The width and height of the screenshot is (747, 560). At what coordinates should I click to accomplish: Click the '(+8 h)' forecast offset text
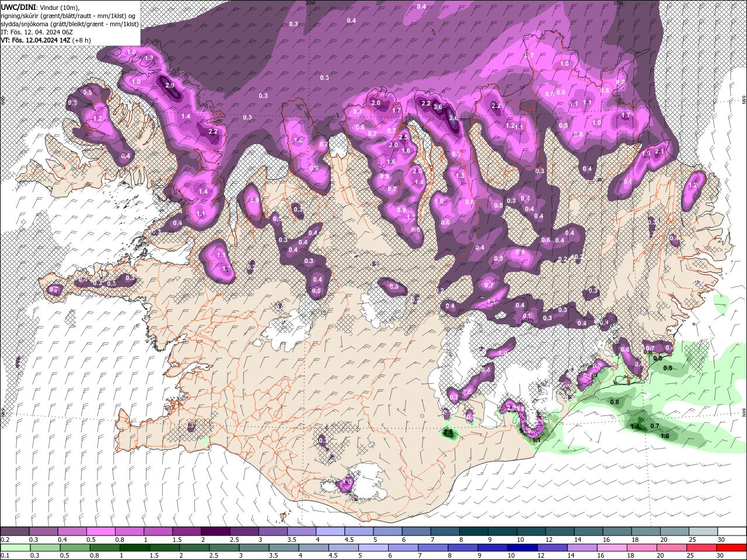(81, 40)
